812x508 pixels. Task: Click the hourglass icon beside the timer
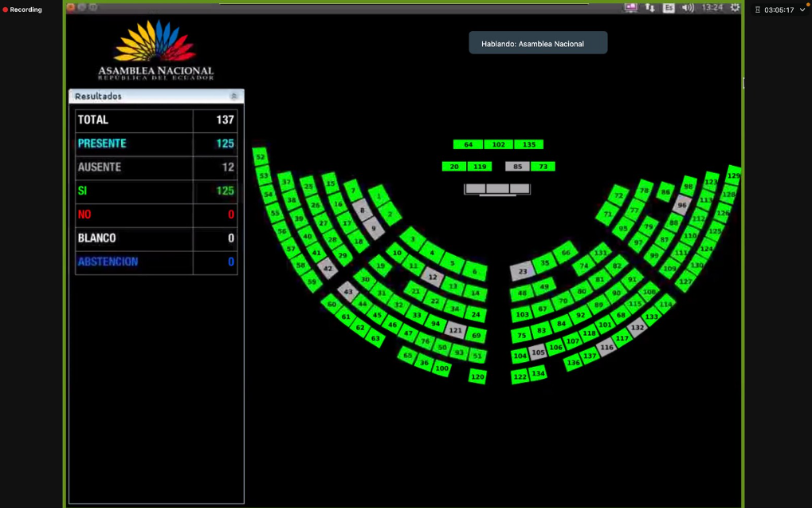tap(758, 10)
